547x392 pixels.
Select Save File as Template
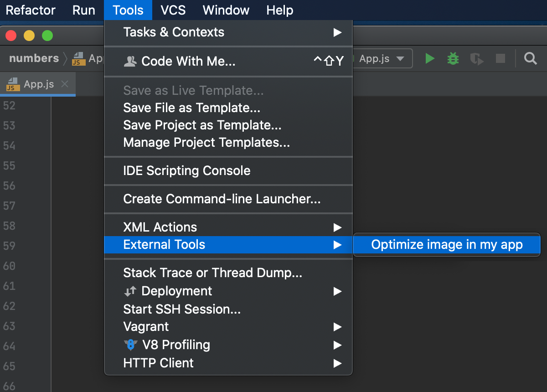[x=191, y=108]
